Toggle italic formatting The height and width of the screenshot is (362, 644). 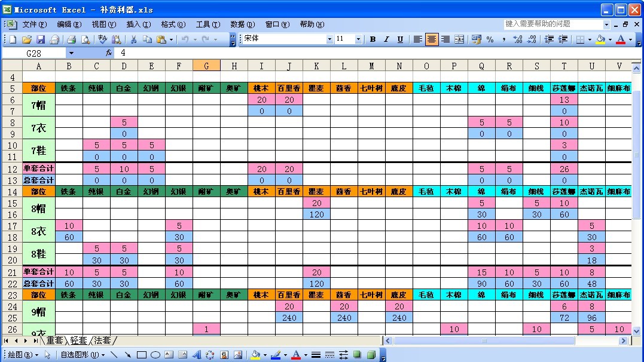[386, 39]
